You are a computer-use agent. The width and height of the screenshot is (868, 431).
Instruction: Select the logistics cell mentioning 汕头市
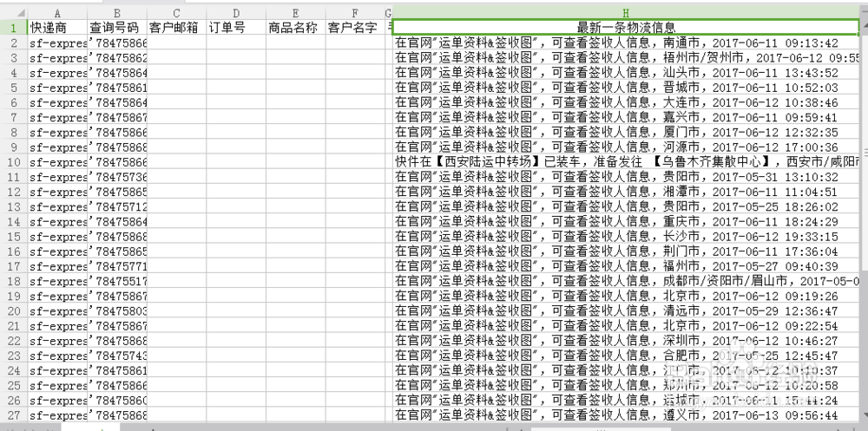click(626, 73)
